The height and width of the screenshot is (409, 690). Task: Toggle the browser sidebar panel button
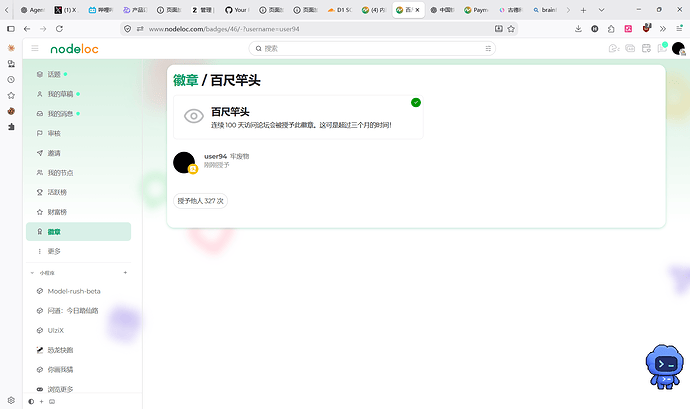(x=11, y=29)
